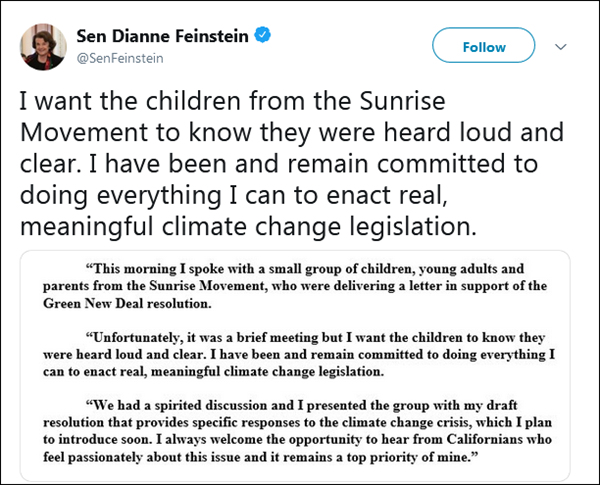Image resolution: width=600 pixels, height=485 pixels.
Task: Click the 'We had a spirited discussion' paragraph
Action: coord(310,430)
